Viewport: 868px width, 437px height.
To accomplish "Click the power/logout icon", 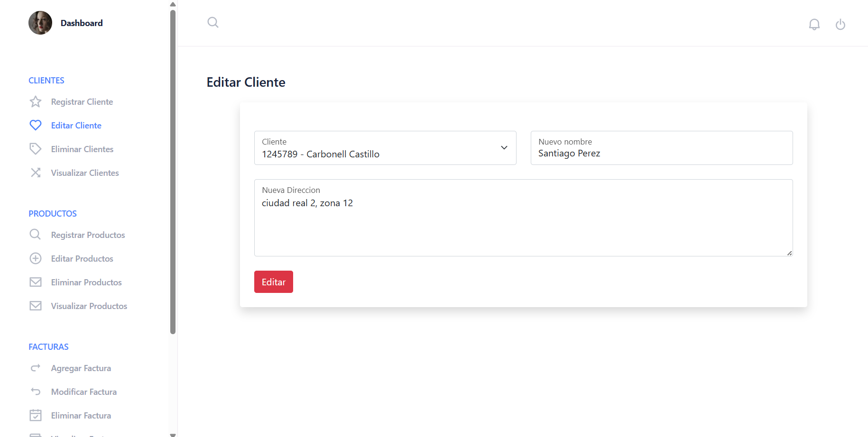I will (840, 24).
